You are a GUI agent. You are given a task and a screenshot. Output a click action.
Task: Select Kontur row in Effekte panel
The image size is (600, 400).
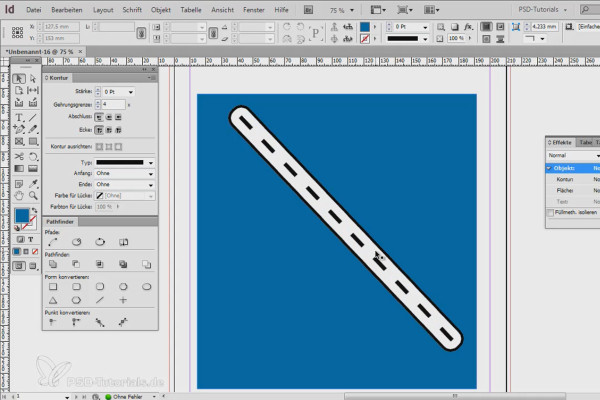click(573, 179)
